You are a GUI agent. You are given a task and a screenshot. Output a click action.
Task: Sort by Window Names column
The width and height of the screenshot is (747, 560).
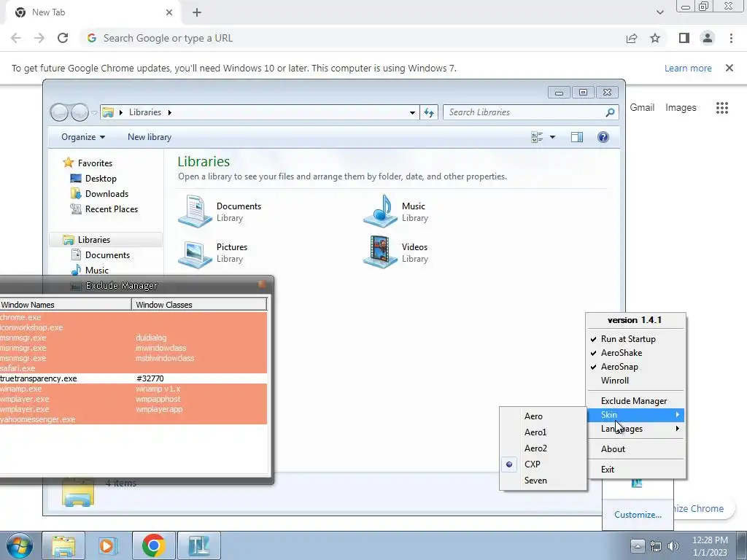pos(65,304)
